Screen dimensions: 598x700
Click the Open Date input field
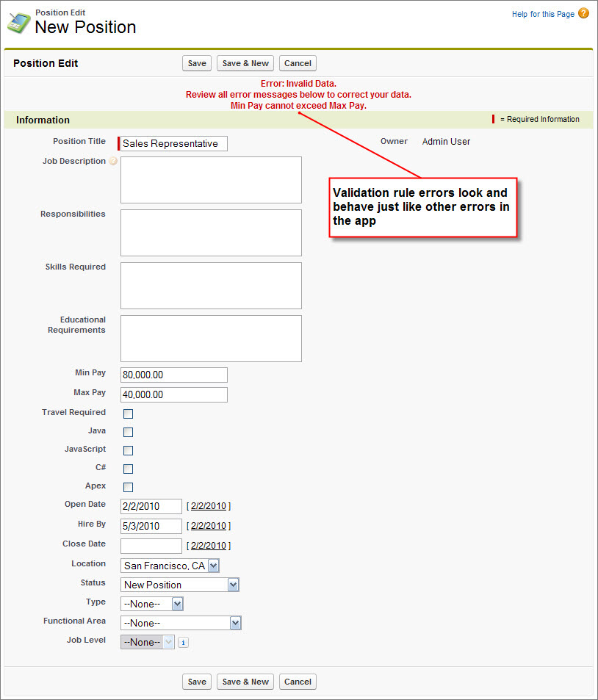pyautogui.click(x=151, y=506)
